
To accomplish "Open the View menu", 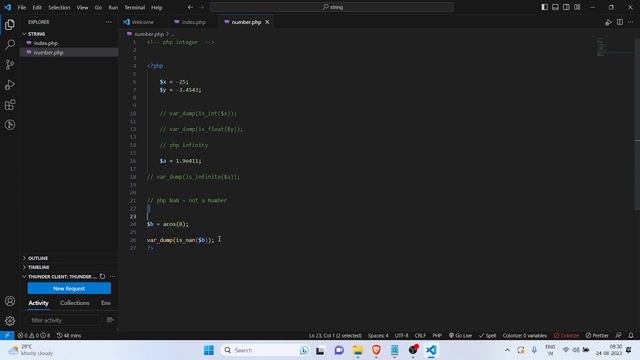I will tap(82, 7).
